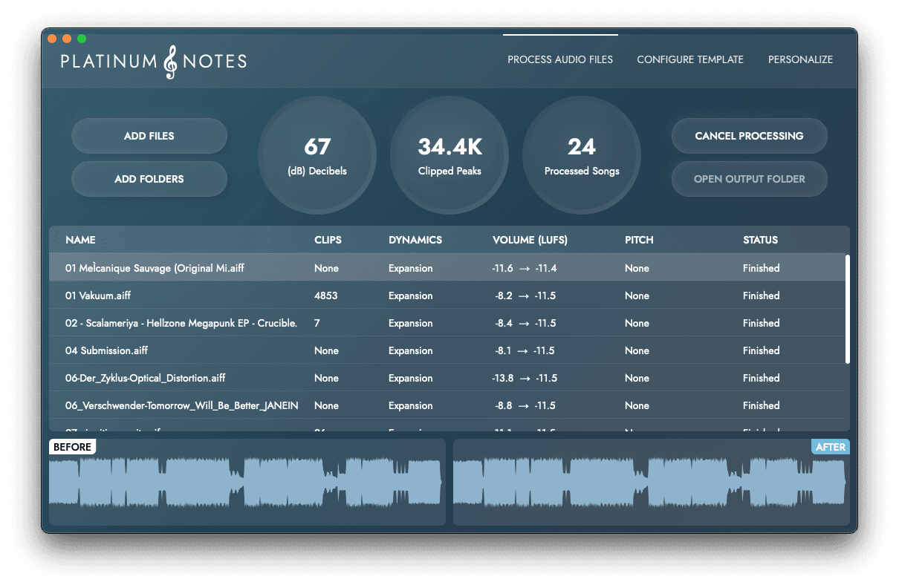Click volume -13.8 → -11.5 cell

coord(525,378)
